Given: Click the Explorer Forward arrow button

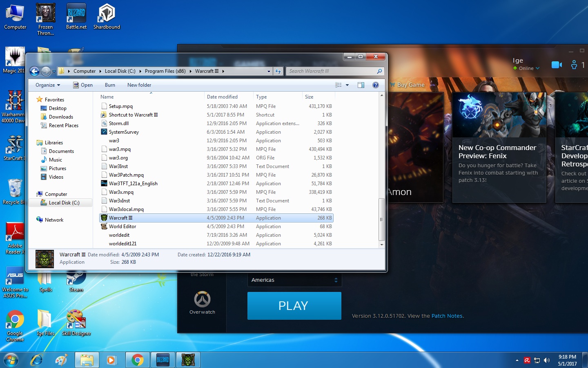Looking at the screenshot, I should (46, 71).
